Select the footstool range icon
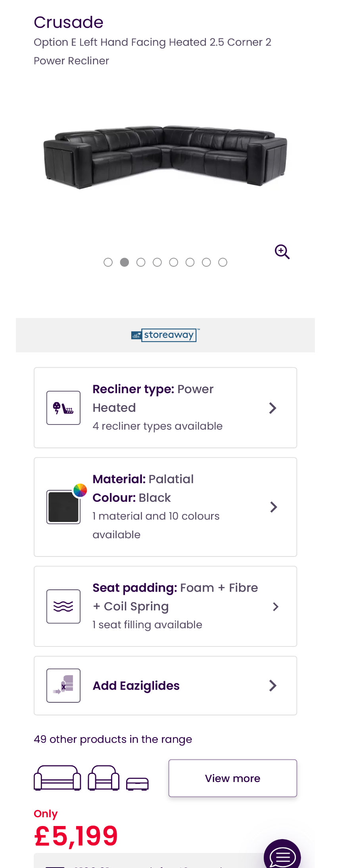Image resolution: width=351 pixels, height=868 pixels. click(137, 784)
